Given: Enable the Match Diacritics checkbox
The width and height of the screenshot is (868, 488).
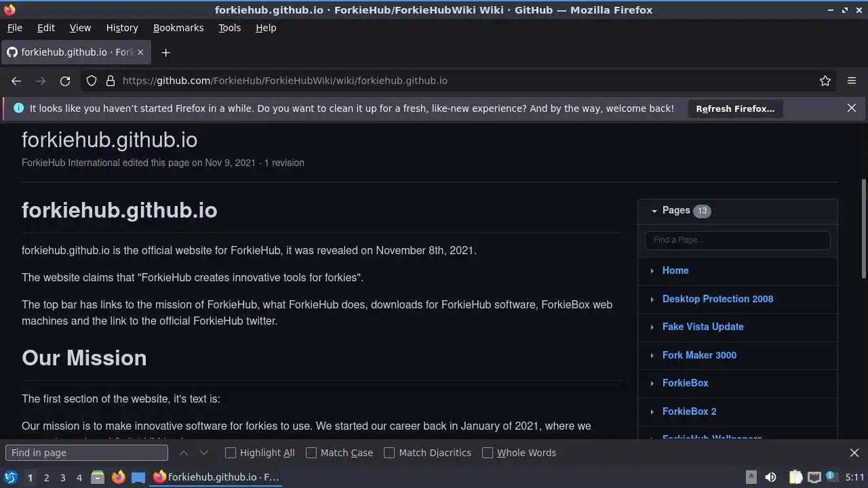Looking at the screenshot, I should click(389, 453).
